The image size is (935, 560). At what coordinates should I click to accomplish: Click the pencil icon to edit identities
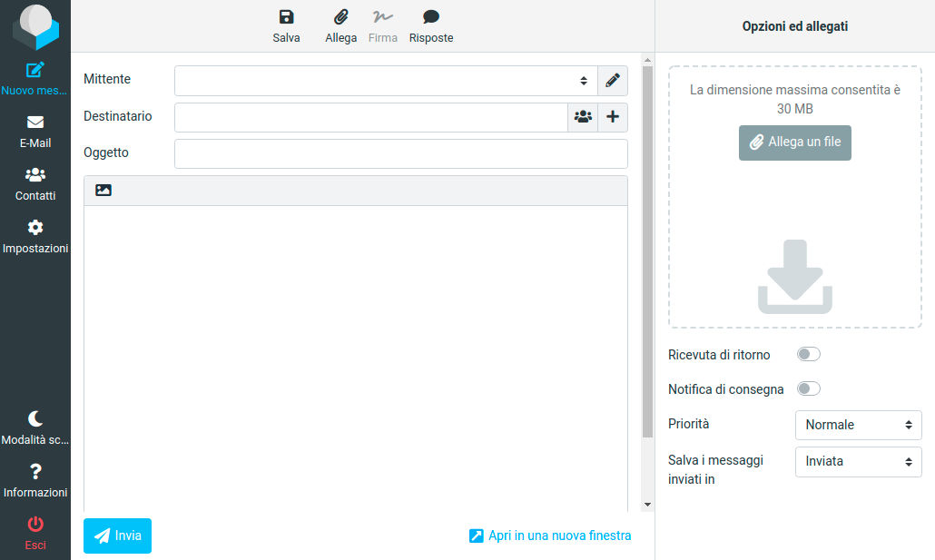613,81
